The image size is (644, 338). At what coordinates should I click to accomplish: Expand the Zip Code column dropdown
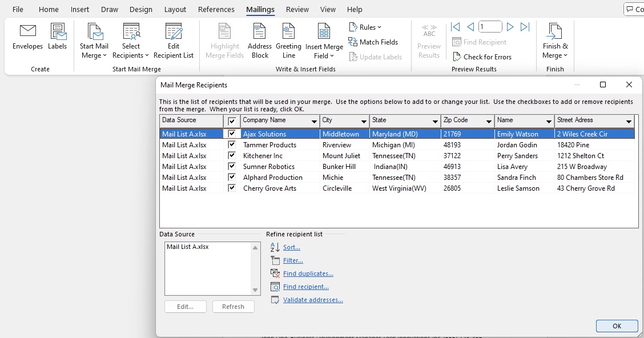(x=488, y=122)
